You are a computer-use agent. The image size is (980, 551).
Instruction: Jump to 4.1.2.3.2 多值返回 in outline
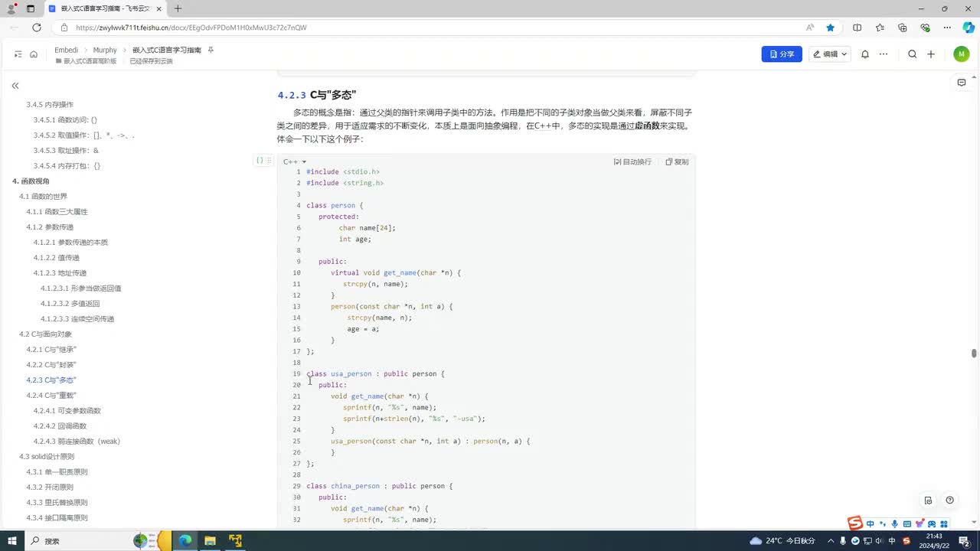[x=70, y=304]
